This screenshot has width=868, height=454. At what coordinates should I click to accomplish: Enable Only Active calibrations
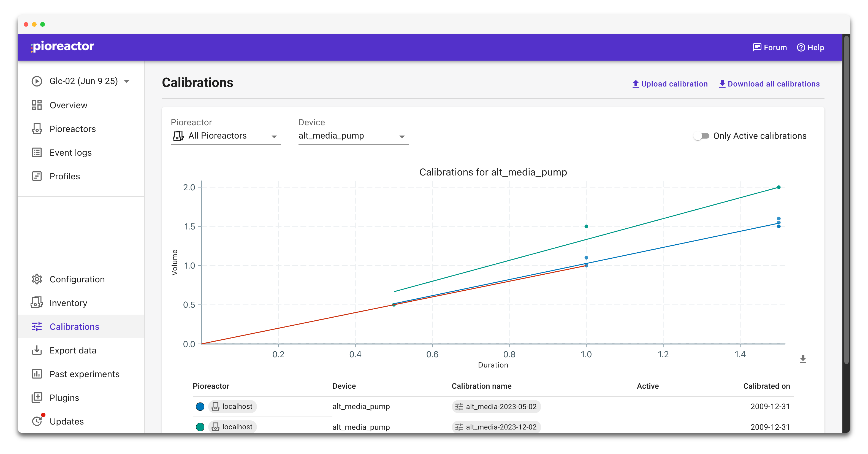coord(702,136)
